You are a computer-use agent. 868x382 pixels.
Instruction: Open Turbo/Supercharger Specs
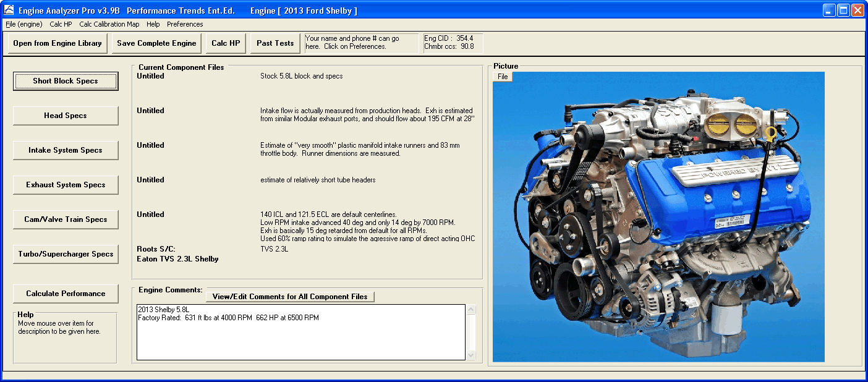click(66, 254)
